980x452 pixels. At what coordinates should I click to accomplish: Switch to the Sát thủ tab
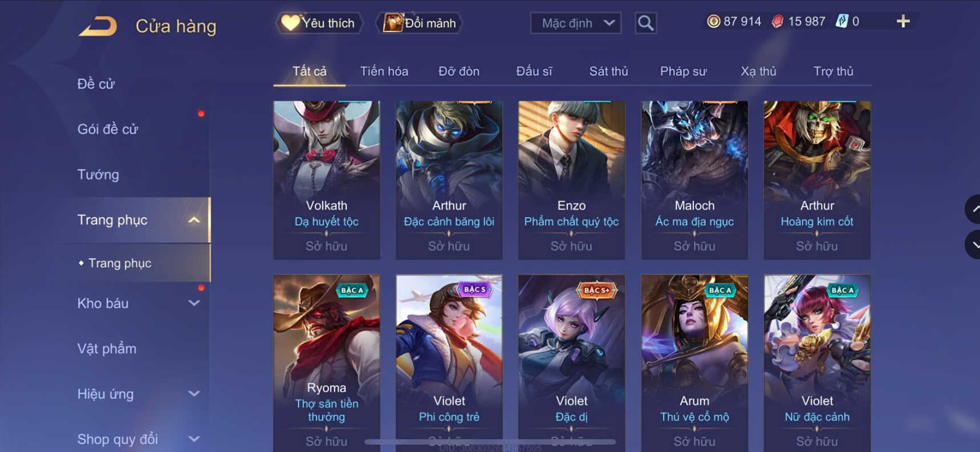pos(608,71)
